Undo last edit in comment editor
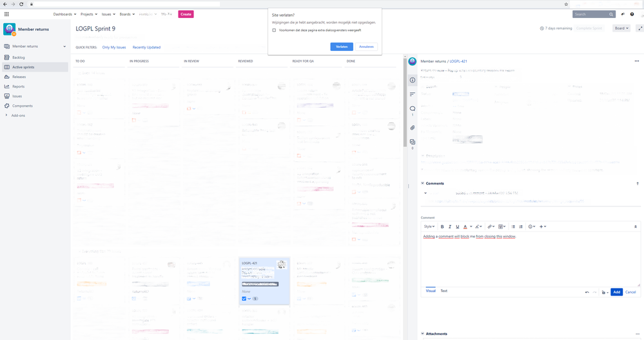Screen dimensions: 644x340 pos(587,292)
